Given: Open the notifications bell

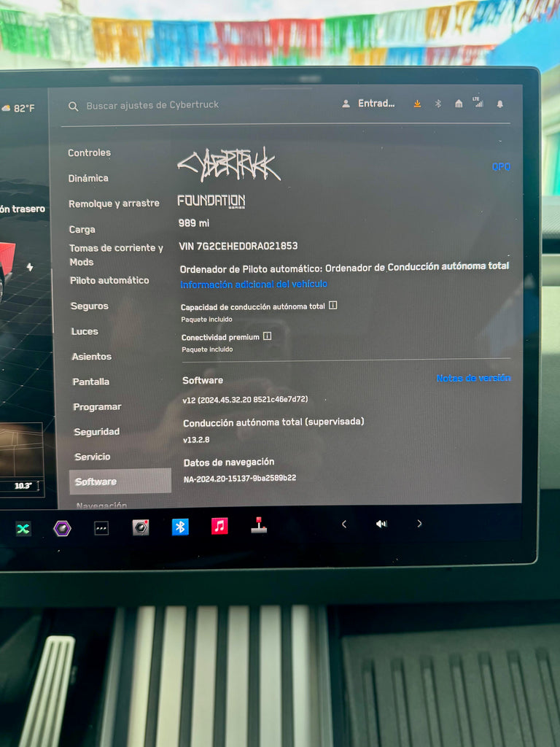Looking at the screenshot, I should click(500, 104).
